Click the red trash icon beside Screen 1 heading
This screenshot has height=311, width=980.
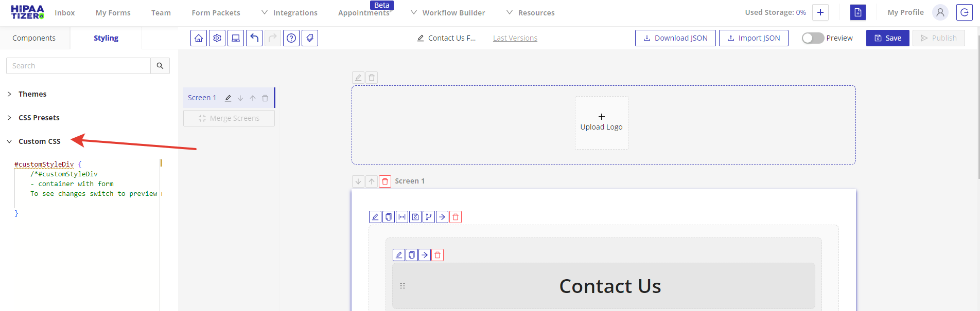385,181
